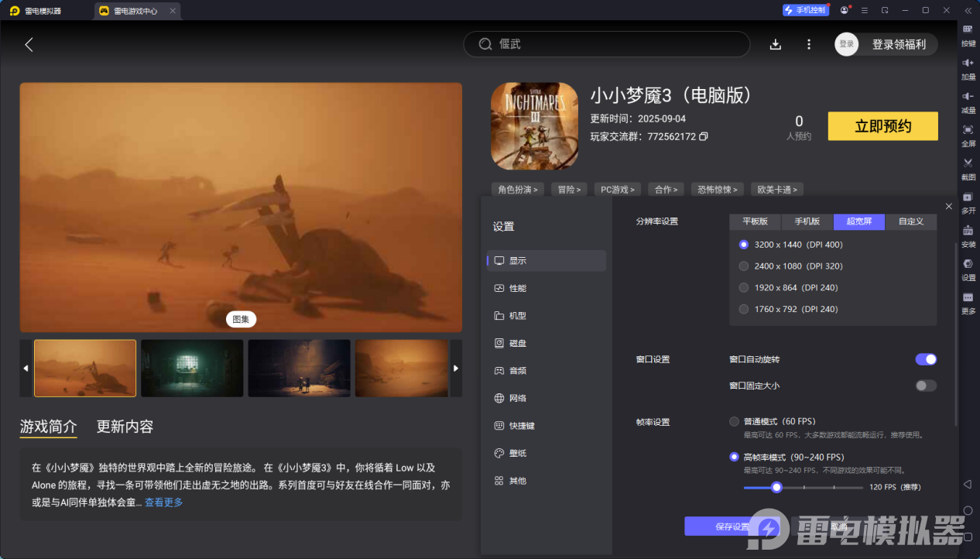Open the 机型 settings section
Screen dimensions: 980x559
point(547,316)
